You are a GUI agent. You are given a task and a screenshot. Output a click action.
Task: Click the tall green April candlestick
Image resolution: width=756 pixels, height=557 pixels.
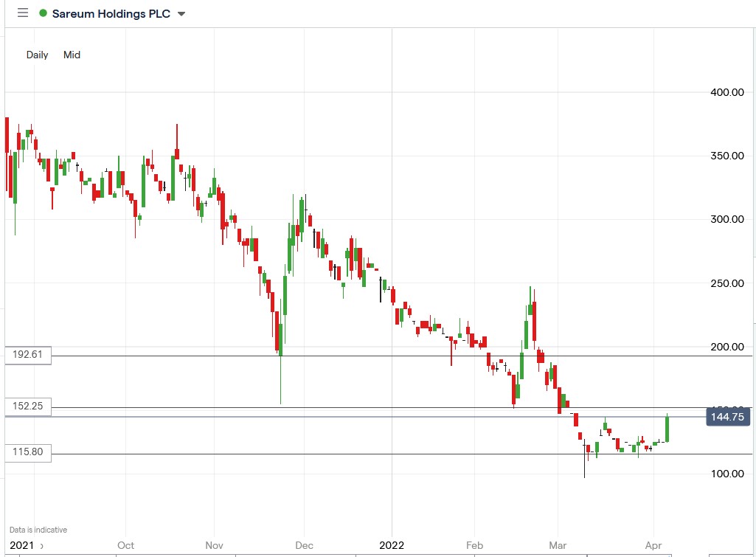(x=667, y=428)
